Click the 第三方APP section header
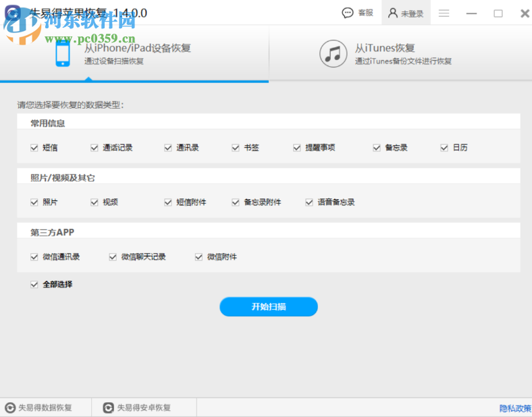Viewport: 532px width, 417px height. click(x=52, y=233)
